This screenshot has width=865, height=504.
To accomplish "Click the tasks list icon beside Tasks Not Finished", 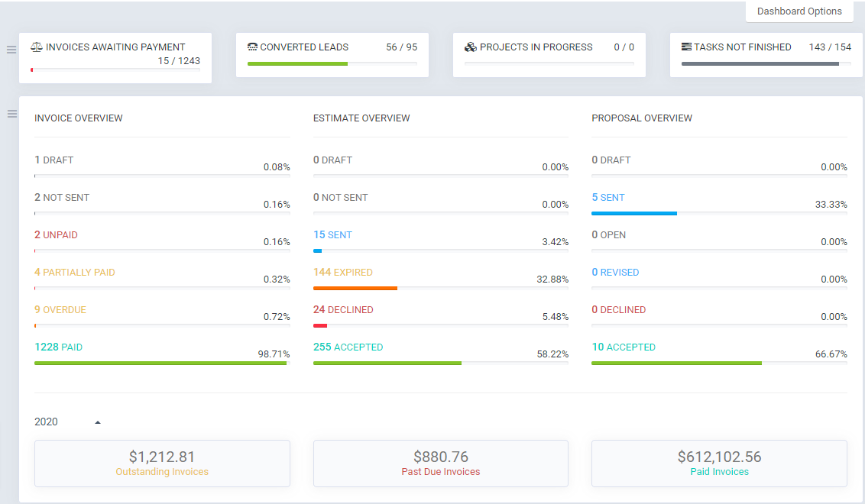I will pyautogui.click(x=686, y=47).
